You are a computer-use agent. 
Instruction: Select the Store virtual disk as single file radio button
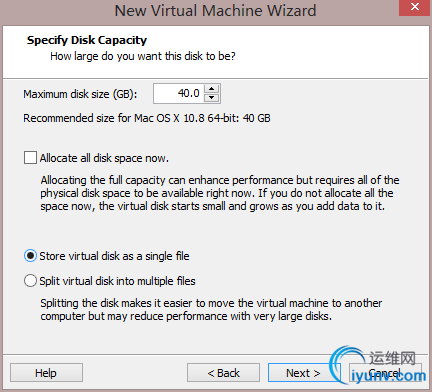pos(30,256)
